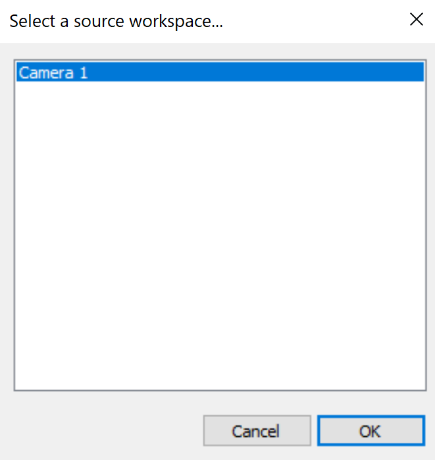The width and height of the screenshot is (435, 460).
Task: Dismiss the dialog using Cancel
Action: (257, 431)
